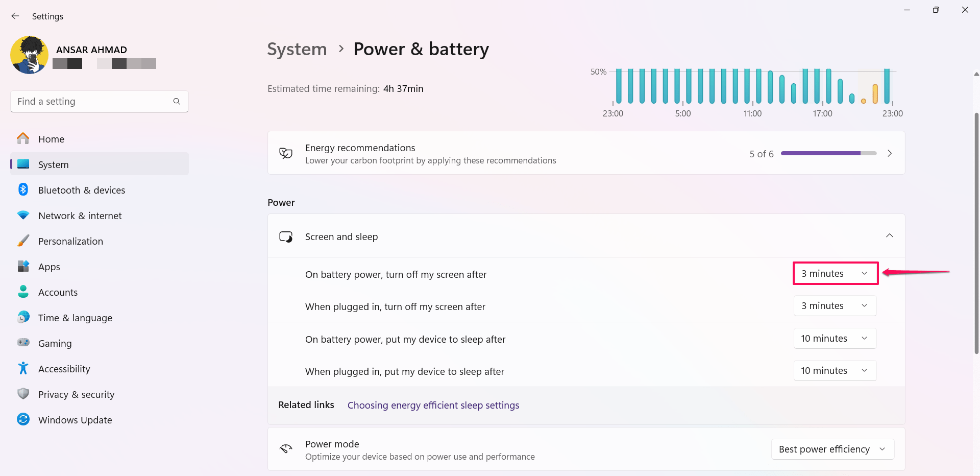Open Personalization settings
The width and height of the screenshot is (980, 476).
tap(70, 241)
